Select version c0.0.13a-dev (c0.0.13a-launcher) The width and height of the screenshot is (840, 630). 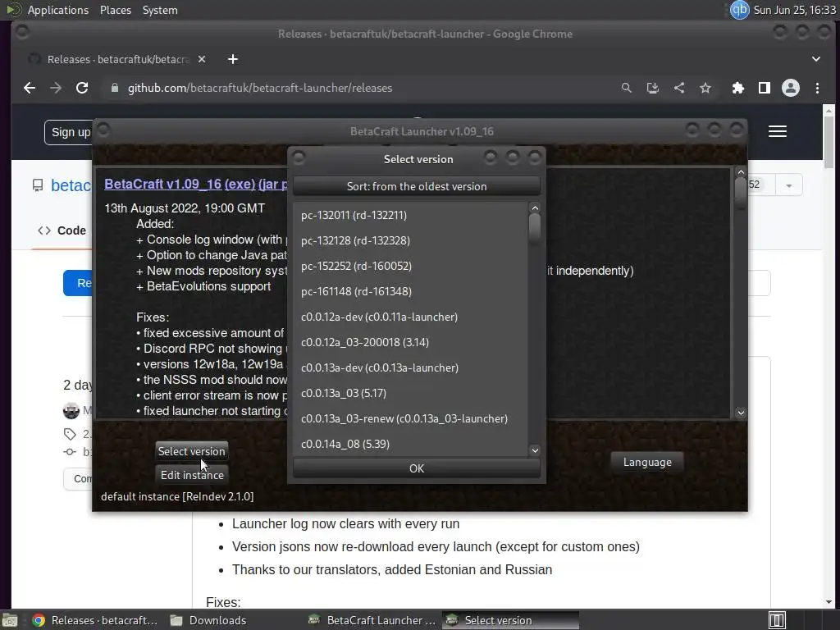(410, 367)
